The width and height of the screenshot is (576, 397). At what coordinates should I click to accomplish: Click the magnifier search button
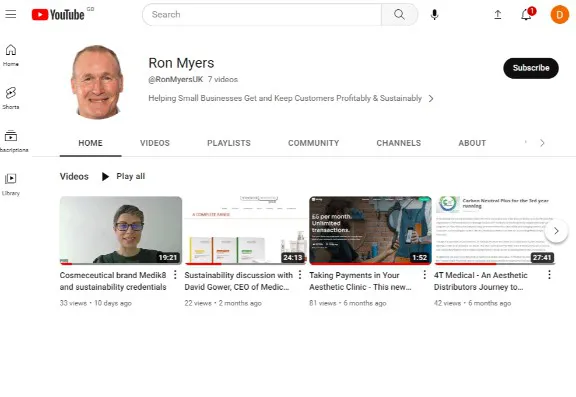(399, 15)
